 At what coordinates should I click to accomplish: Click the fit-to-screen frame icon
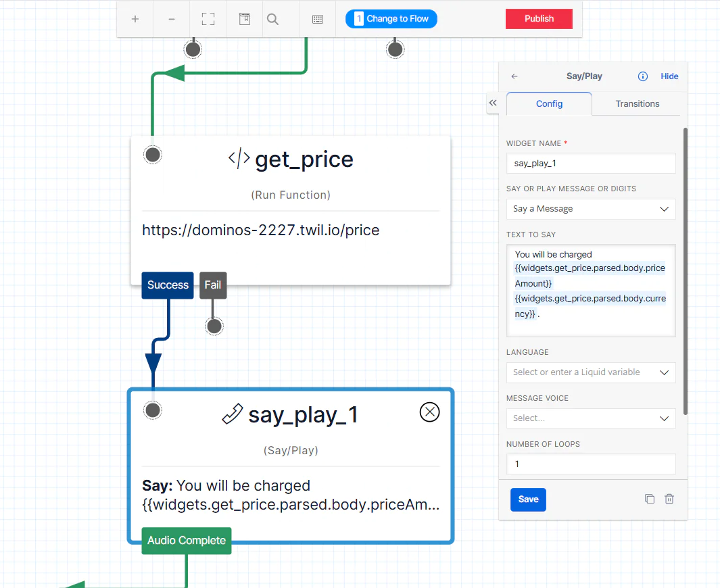pos(208,20)
